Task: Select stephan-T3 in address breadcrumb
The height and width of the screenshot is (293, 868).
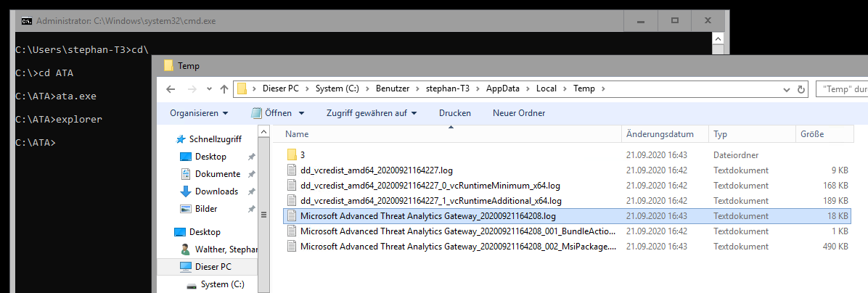Action: [449, 88]
